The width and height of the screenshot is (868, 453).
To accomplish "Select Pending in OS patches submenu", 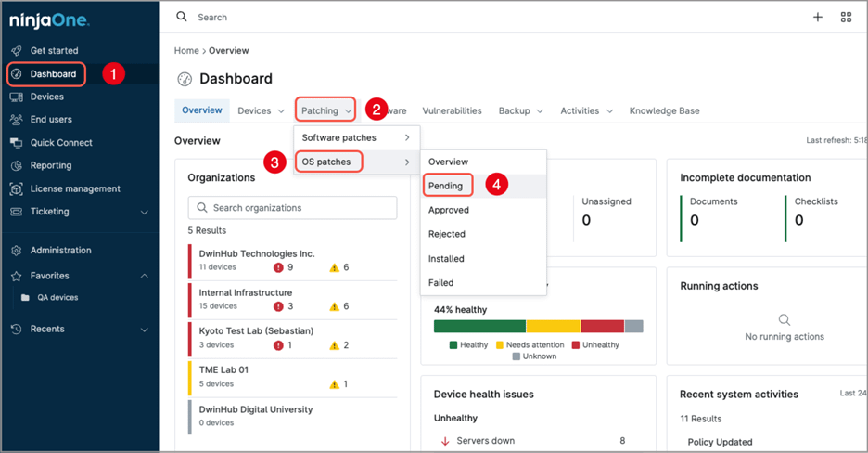I will (483, 186).
